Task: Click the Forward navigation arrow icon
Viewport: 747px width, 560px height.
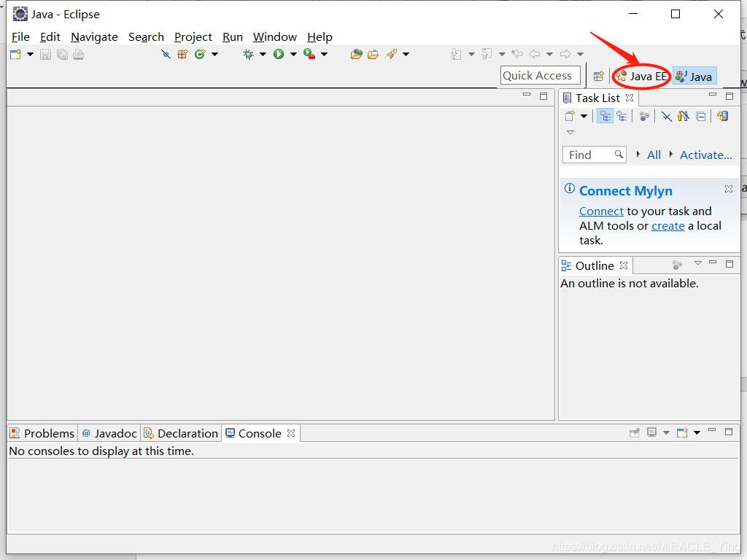Action: [x=565, y=54]
